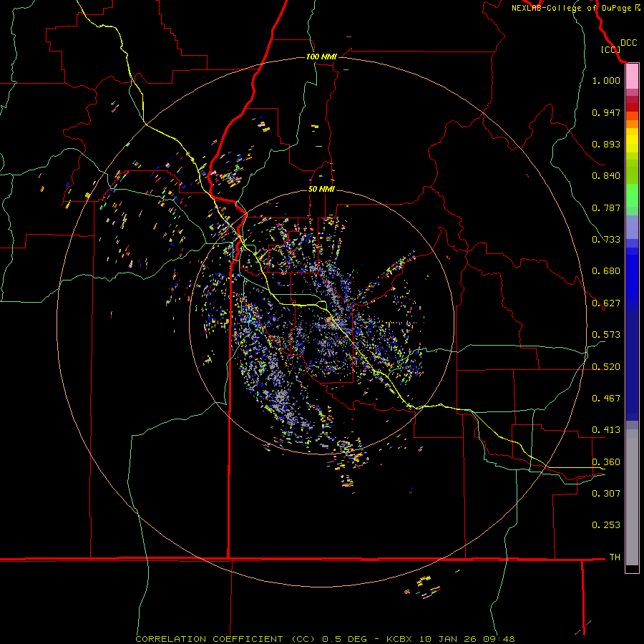The width and height of the screenshot is (644, 644).
Task: Select the 0.520 color scale value
Action: (606, 367)
